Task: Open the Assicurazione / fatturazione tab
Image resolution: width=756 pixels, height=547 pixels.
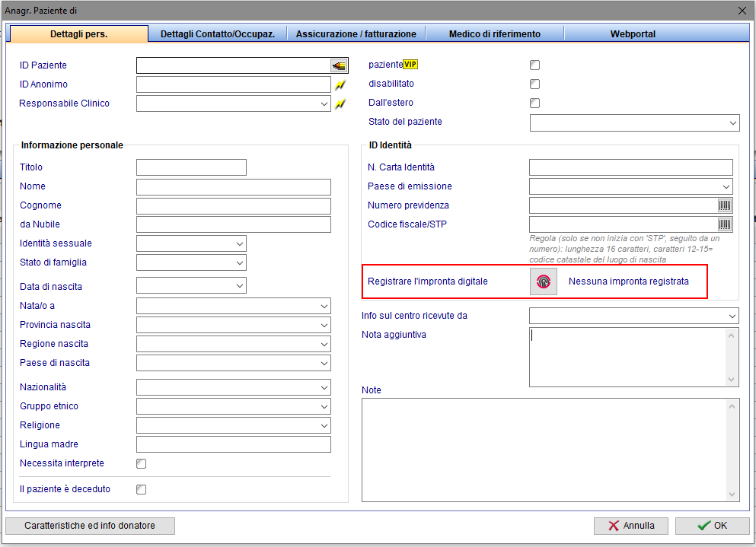Action: pos(356,34)
